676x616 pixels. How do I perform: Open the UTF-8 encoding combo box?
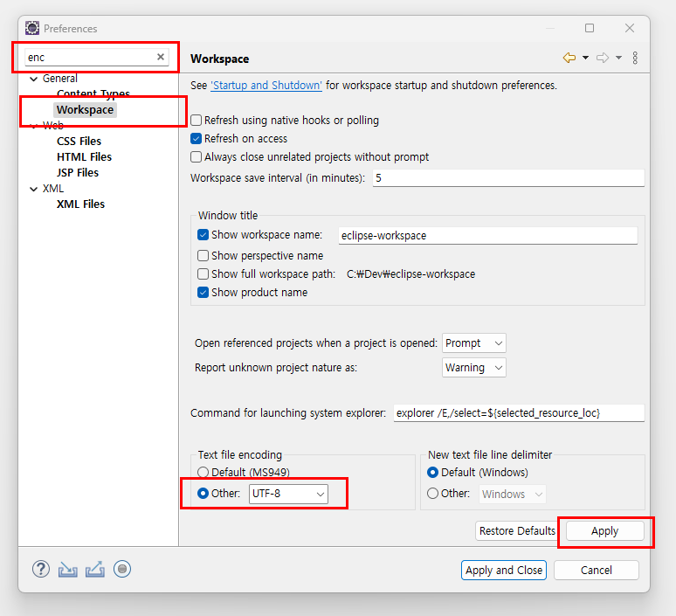coord(288,494)
